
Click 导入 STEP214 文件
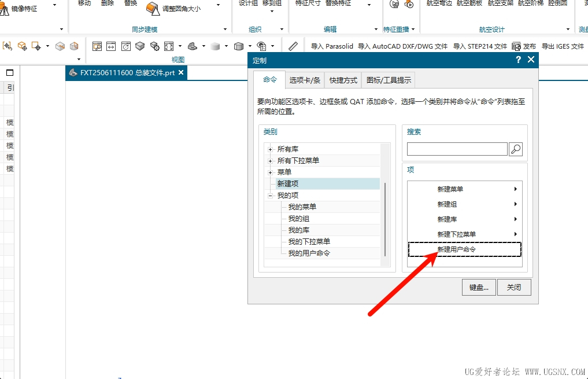(x=480, y=46)
